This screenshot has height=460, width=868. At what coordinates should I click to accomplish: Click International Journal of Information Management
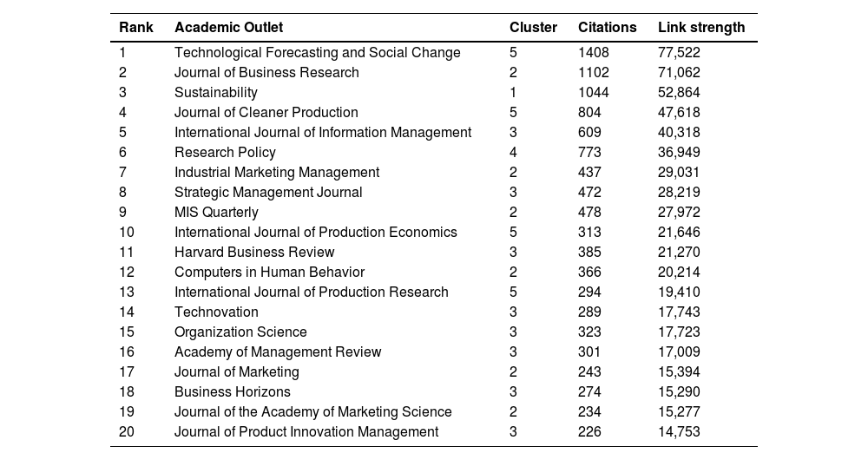(x=323, y=133)
